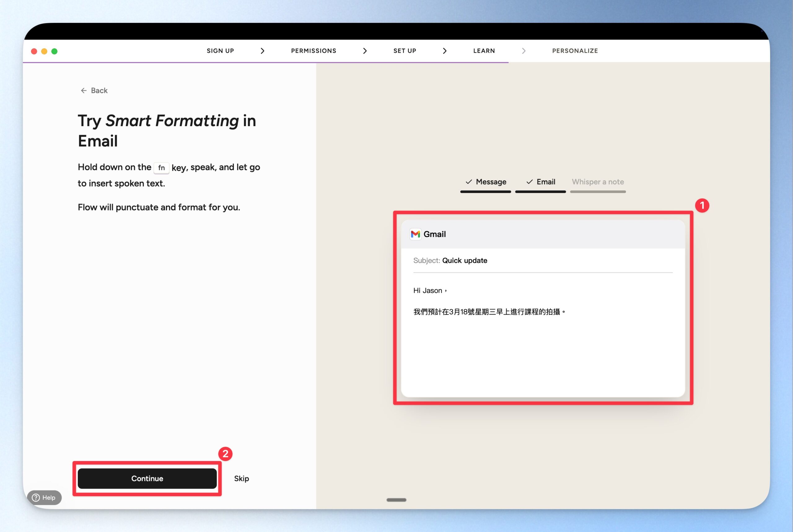Switch to the Message practice tab

(490, 182)
